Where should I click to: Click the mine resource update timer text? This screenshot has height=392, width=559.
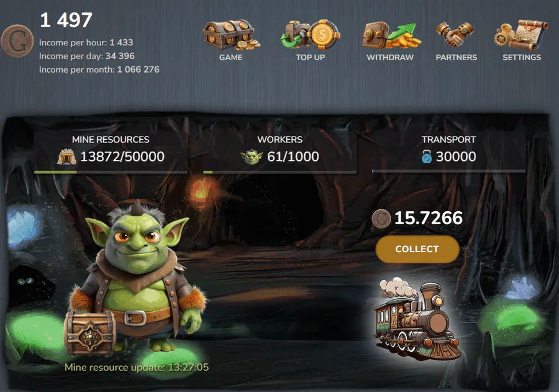pyautogui.click(x=137, y=367)
